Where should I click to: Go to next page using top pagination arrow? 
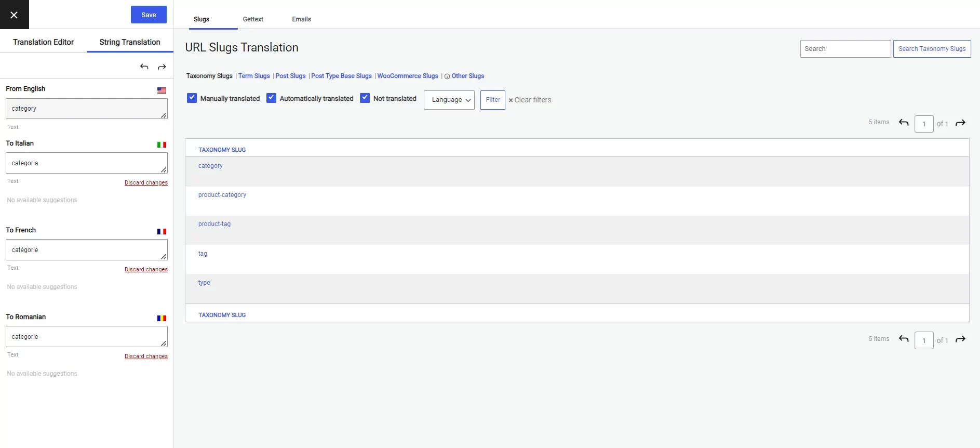pyautogui.click(x=960, y=123)
